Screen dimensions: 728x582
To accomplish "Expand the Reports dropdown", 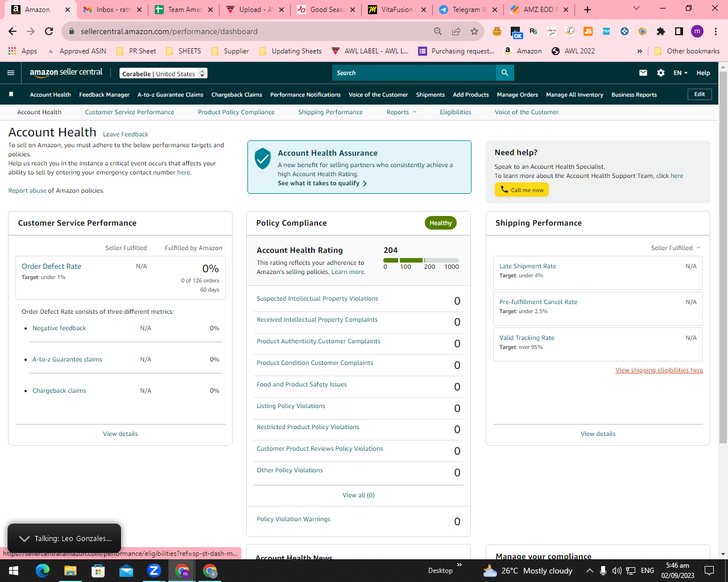I will coord(402,112).
